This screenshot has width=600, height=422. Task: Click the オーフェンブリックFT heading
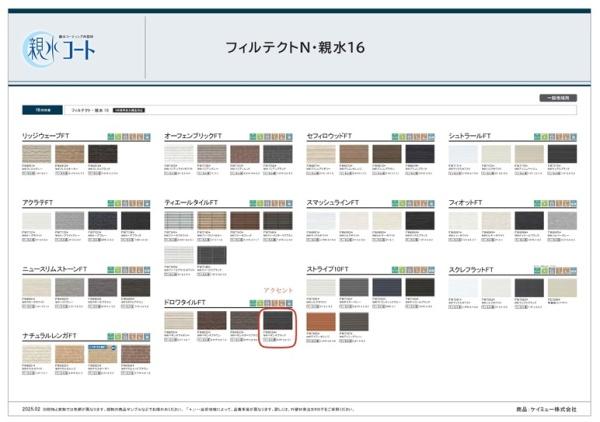(x=193, y=136)
